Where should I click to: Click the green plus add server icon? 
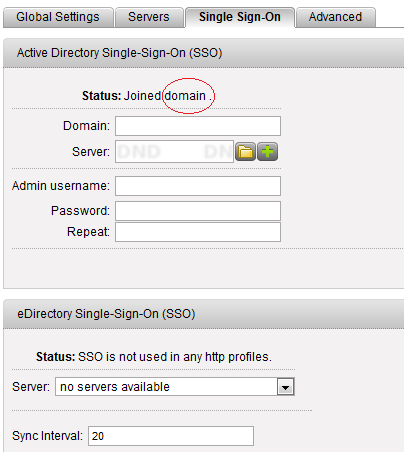click(267, 152)
